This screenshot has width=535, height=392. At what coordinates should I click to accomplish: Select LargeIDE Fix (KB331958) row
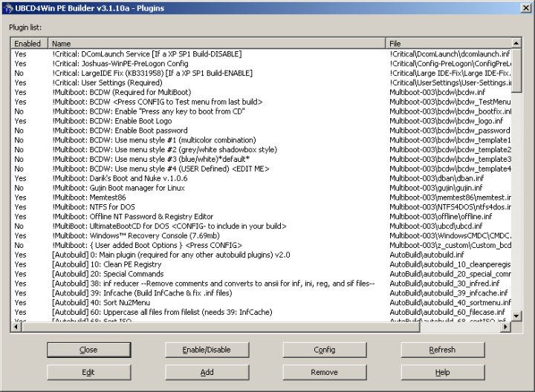tap(261, 73)
